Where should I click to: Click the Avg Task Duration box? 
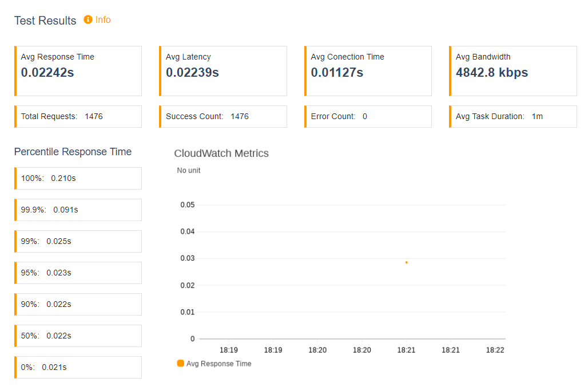click(513, 116)
